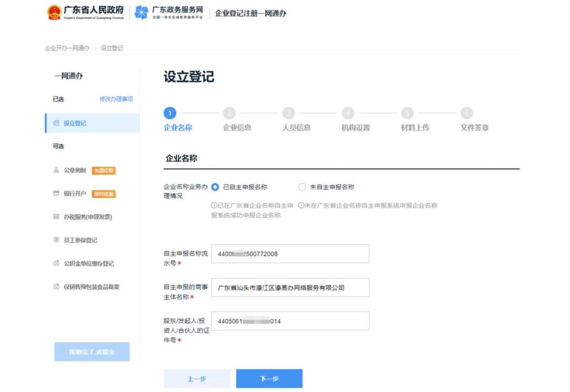Click the 自主申报名称流水号 input field

289,253
